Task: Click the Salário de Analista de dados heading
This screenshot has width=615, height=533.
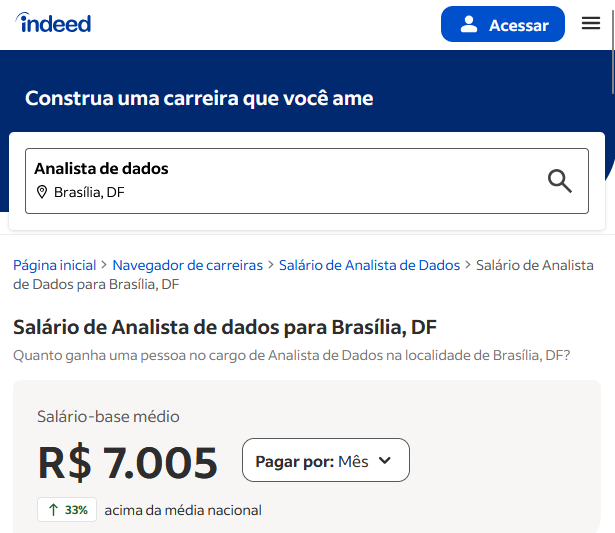Action: tap(225, 327)
